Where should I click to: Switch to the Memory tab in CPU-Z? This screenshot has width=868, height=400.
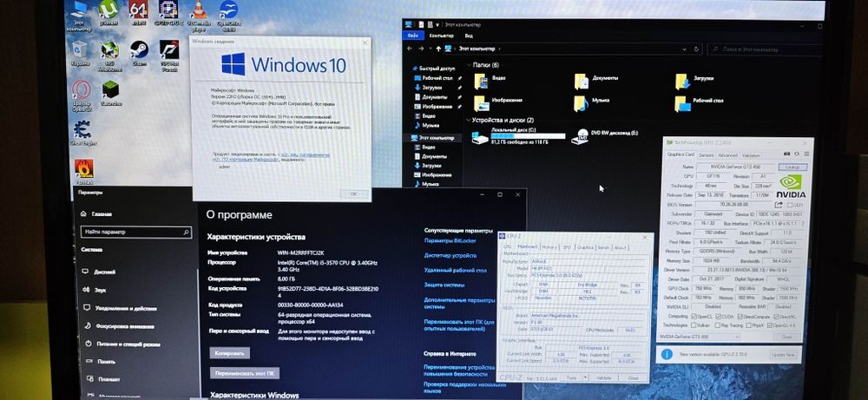pos(549,247)
